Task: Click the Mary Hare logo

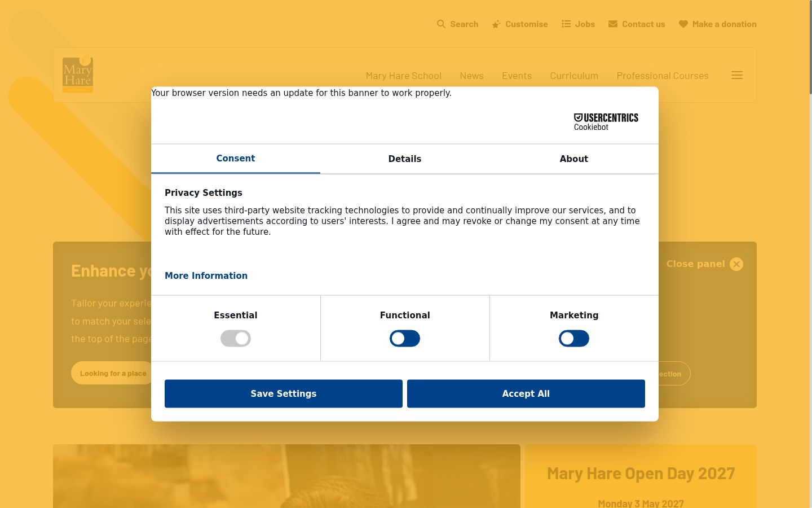Action: coord(78,74)
